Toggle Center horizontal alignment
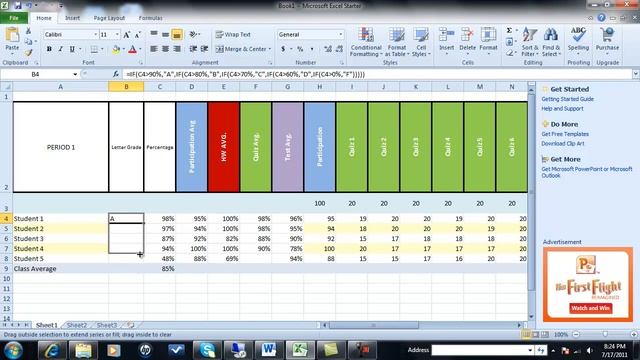 pos(165,49)
